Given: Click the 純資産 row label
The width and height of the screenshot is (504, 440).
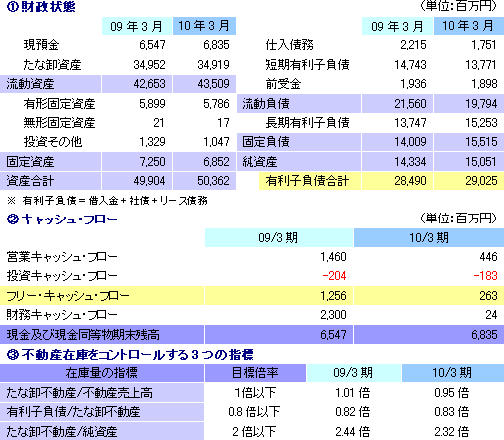Looking at the screenshot, I should (x=259, y=162).
